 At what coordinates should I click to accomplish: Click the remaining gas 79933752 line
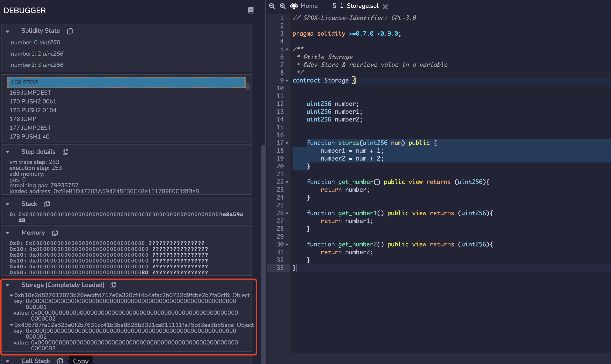(44, 185)
